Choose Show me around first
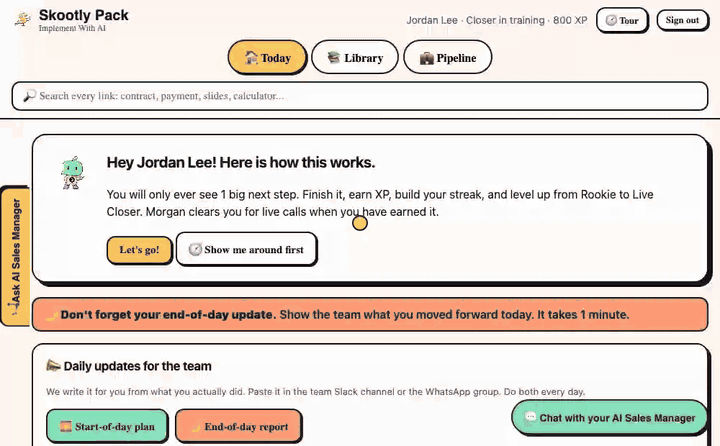720x446 pixels. point(247,249)
